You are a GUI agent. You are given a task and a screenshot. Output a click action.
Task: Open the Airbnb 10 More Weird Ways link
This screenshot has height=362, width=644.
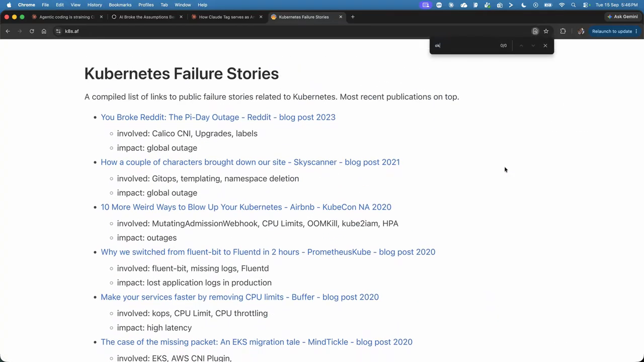click(x=246, y=207)
